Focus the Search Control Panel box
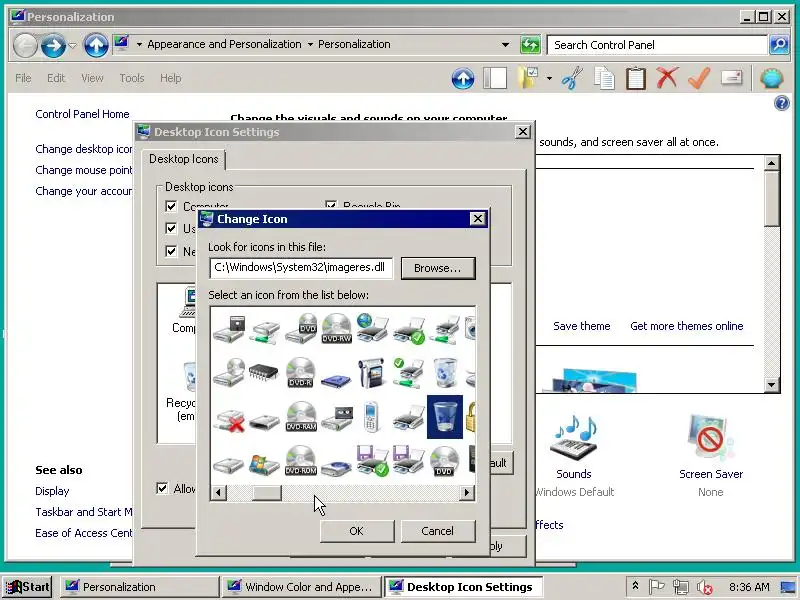The width and height of the screenshot is (800, 600). [x=657, y=45]
